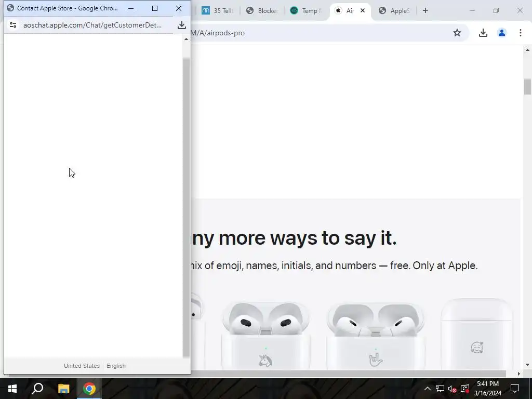This screenshot has height=399, width=532.
Task: Switch to the AppleS tab in Chrome
Action: (x=394, y=11)
